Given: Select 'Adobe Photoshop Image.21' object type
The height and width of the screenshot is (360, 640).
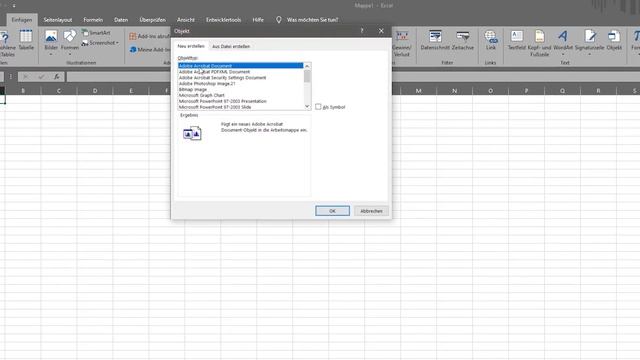Looking at the screenshot, I should pos(240,83).
